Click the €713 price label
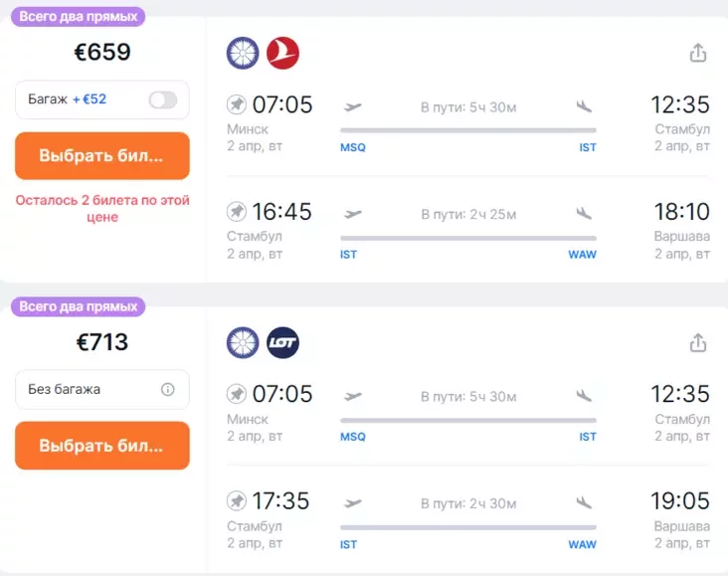Screen dimensions: 728x576 click(102, 342)
